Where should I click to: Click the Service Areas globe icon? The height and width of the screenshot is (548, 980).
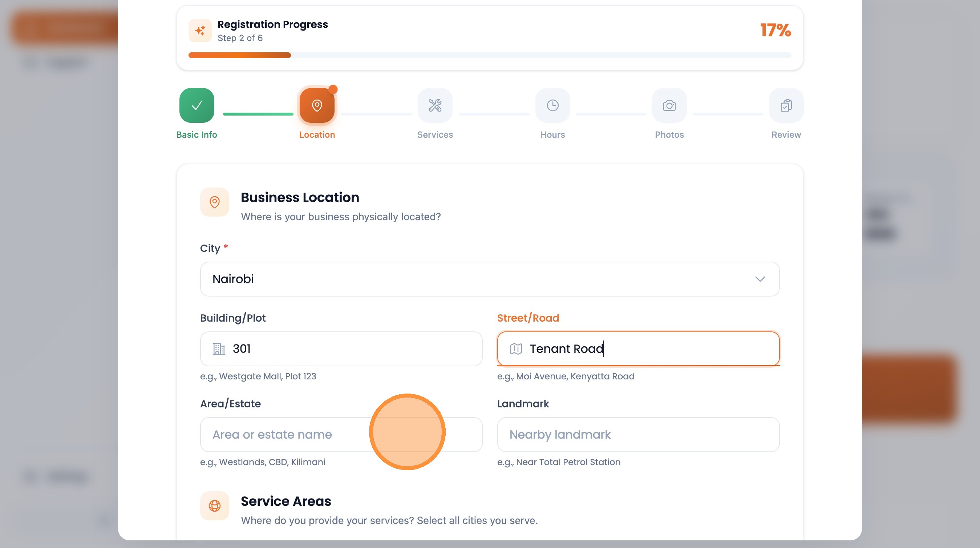[x=215, y=506]
